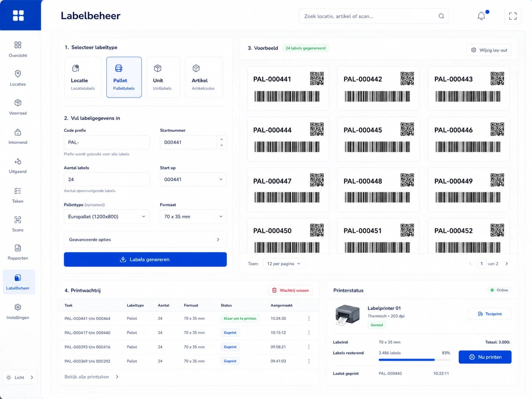
Task: Click the labels remaining progress bar
Action: click(414, 360)
